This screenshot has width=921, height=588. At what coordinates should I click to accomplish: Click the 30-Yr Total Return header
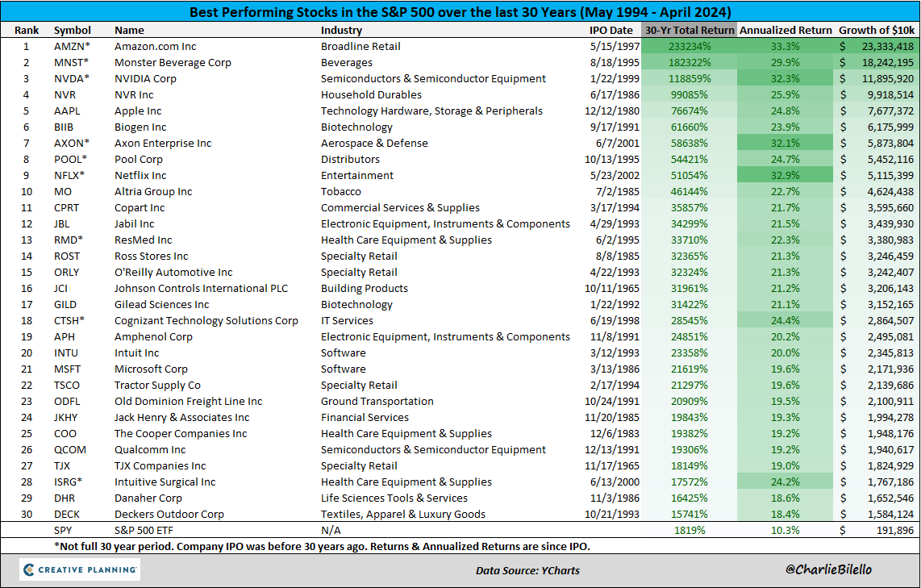click(x=690, y=30)
